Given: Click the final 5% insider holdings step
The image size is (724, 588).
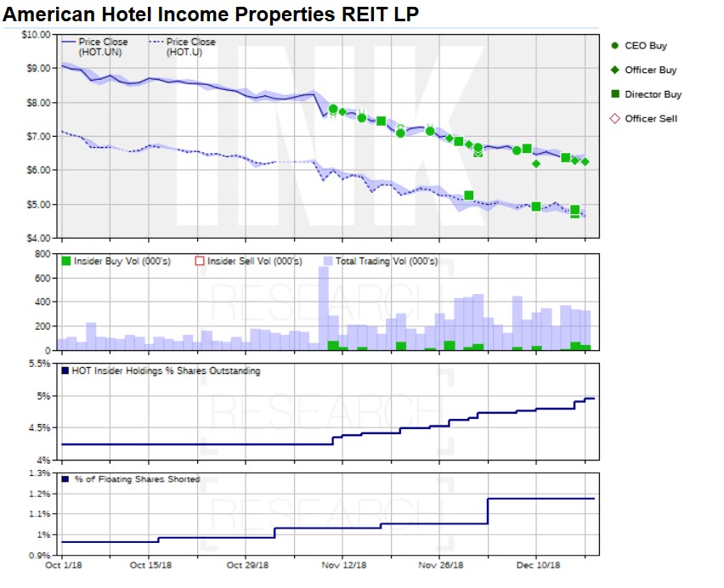Looking at the screenshot, I should [x=590, y=399].
